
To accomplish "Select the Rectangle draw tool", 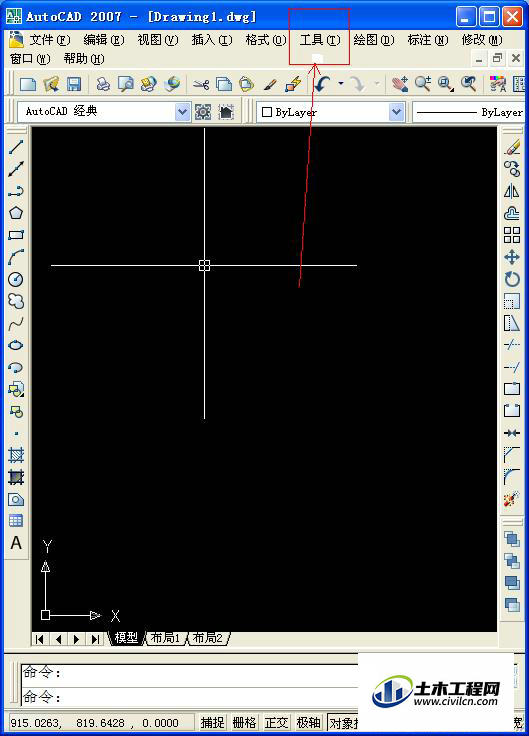I will point(16,235).
